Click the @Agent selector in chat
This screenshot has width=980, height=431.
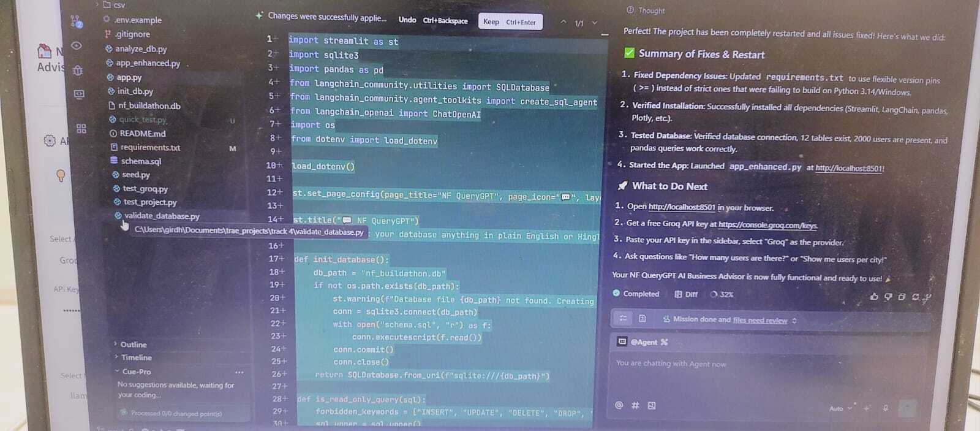pyautogui.click(x=643, y=342)
